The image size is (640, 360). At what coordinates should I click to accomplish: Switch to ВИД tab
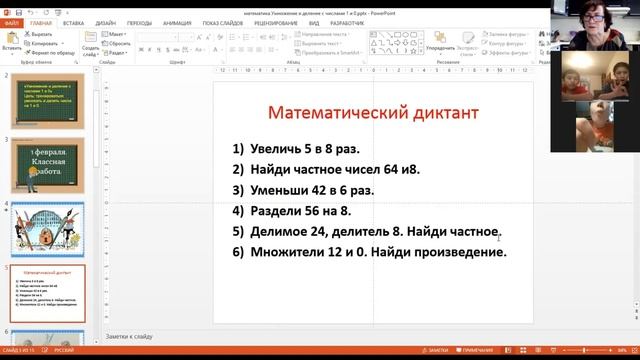pyautogui.click(x=314, y=23)
